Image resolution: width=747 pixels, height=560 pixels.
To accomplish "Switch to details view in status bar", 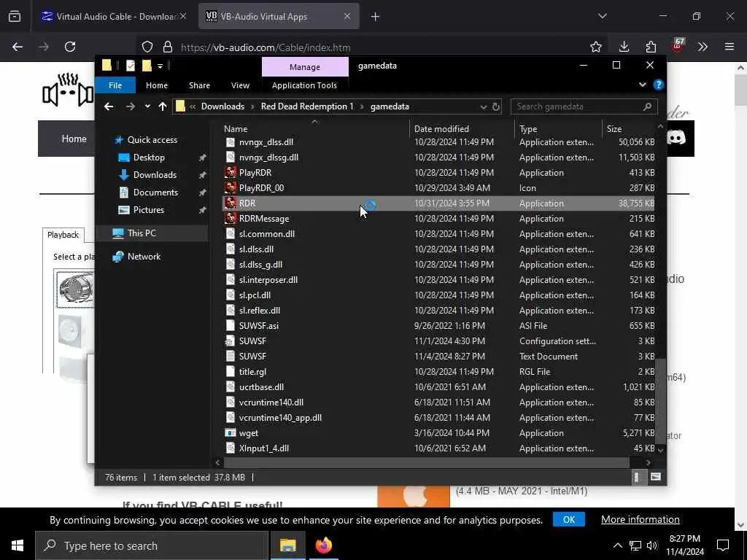I will [x=638, y=477].
